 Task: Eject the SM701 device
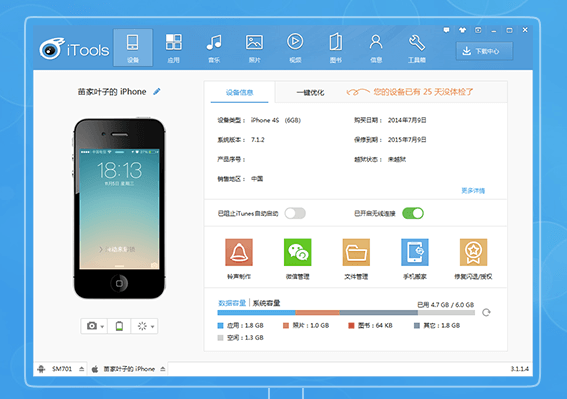82,369
